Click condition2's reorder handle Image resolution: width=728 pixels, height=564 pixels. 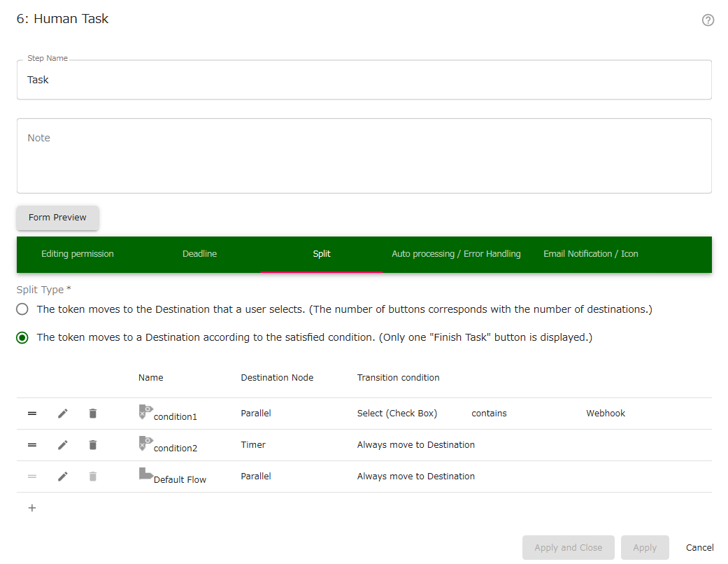tap(31, 444)
